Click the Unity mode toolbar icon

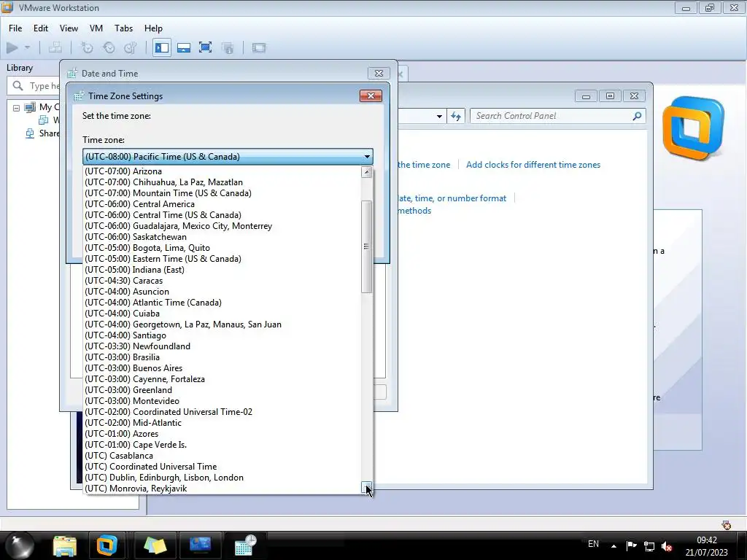(228, 47)
